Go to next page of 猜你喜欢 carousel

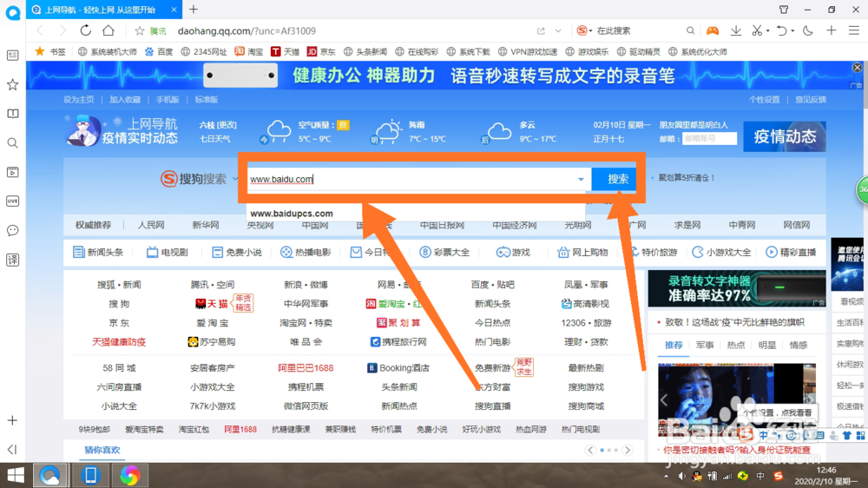628,451
